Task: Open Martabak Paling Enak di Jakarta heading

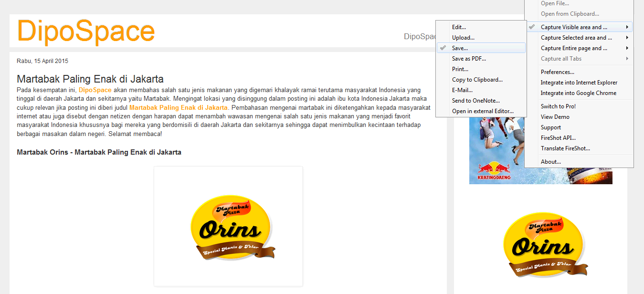Action: coord(90,79)
